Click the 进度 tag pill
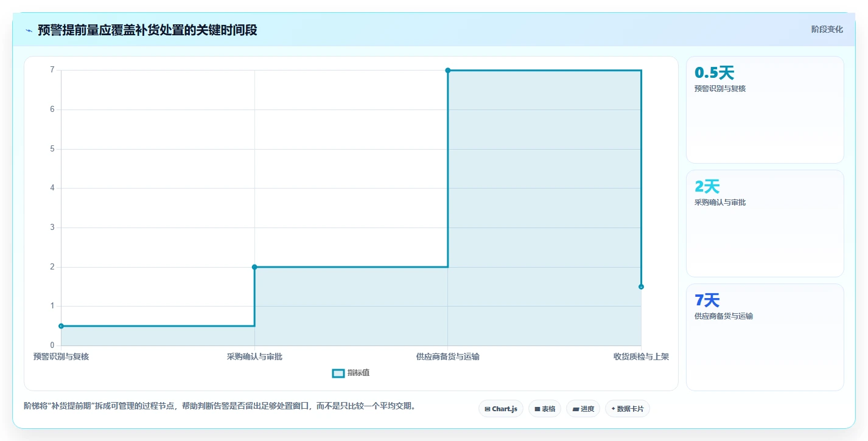868x441 pixels. coord(583,409)
